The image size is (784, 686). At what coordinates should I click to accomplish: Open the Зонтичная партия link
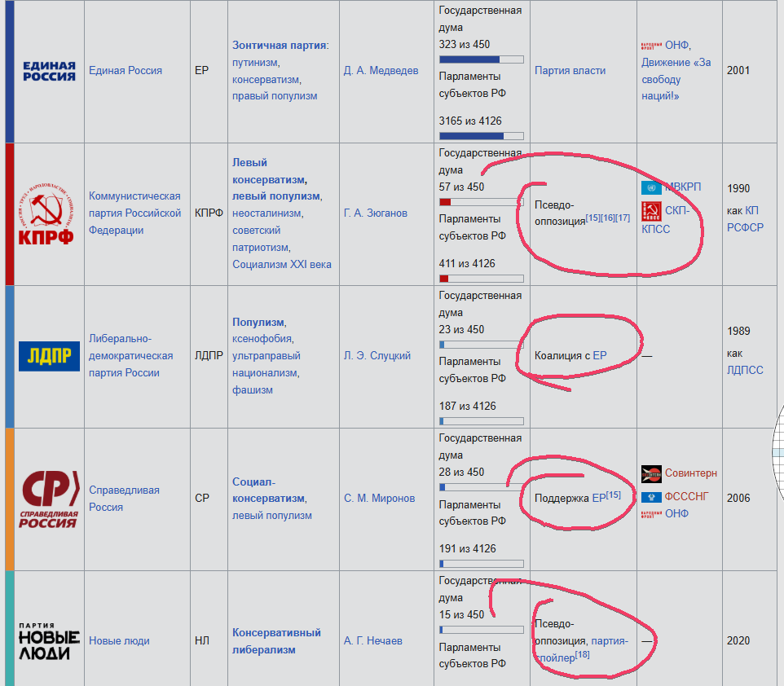279,46
